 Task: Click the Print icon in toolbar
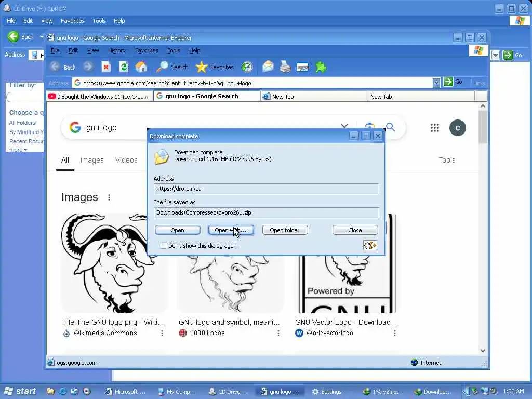tap(285, 67)
